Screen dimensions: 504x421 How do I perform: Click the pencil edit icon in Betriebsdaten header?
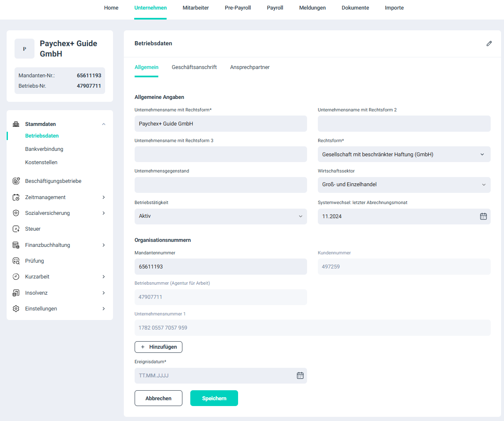click(489, 44)
